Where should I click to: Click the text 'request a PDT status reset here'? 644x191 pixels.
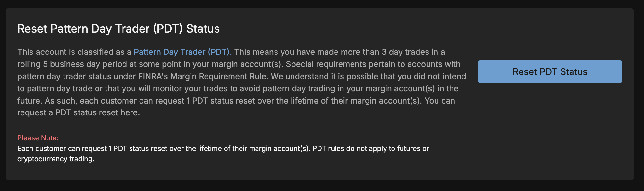point(78,113)
